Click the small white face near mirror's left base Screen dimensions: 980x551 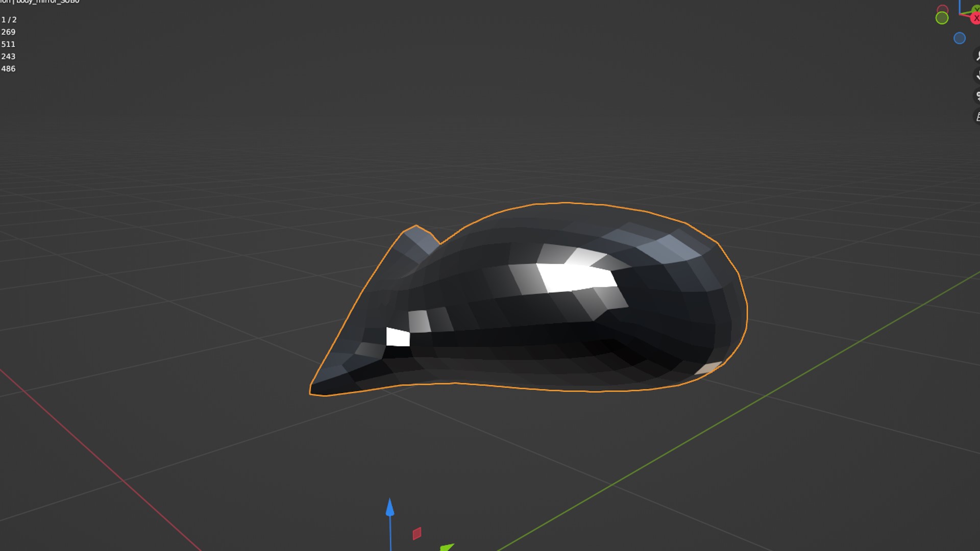[398, 338]
